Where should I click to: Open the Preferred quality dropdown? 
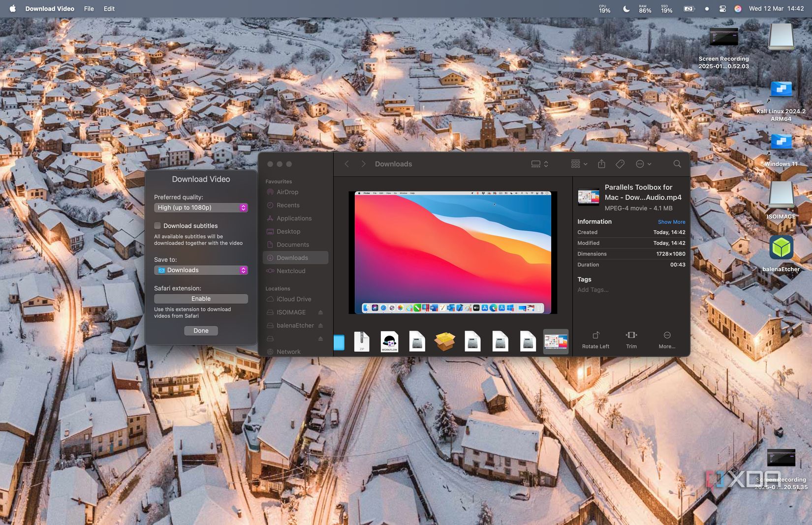(x=201, y=208)
